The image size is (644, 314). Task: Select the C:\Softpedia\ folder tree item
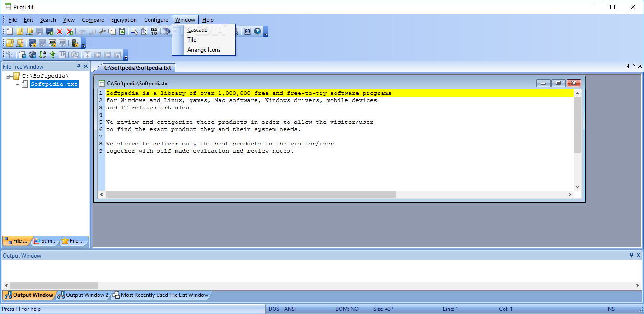pos(45,76)
